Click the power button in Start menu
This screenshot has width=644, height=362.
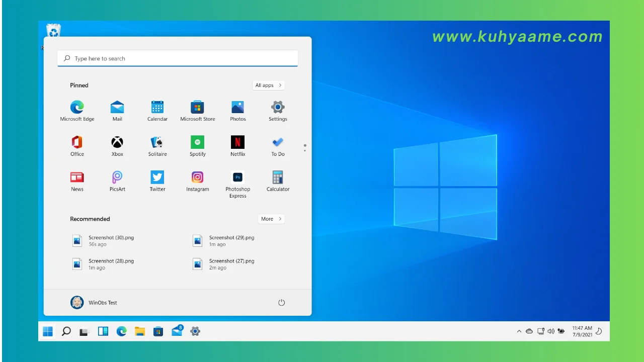[281, 303]
